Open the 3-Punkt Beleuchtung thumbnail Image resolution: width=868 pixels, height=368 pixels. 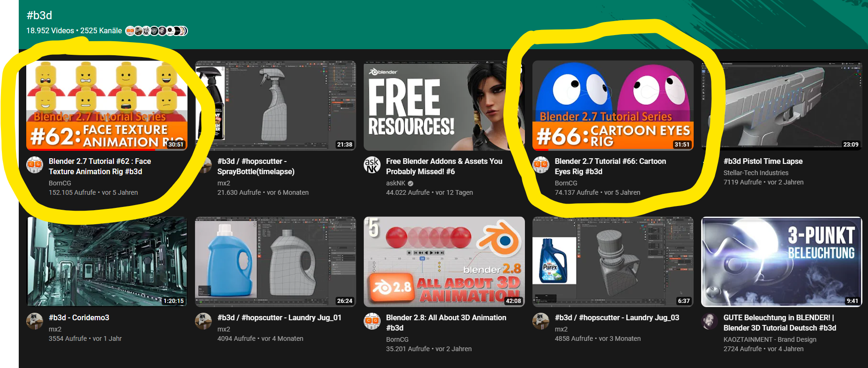(781, 261)
